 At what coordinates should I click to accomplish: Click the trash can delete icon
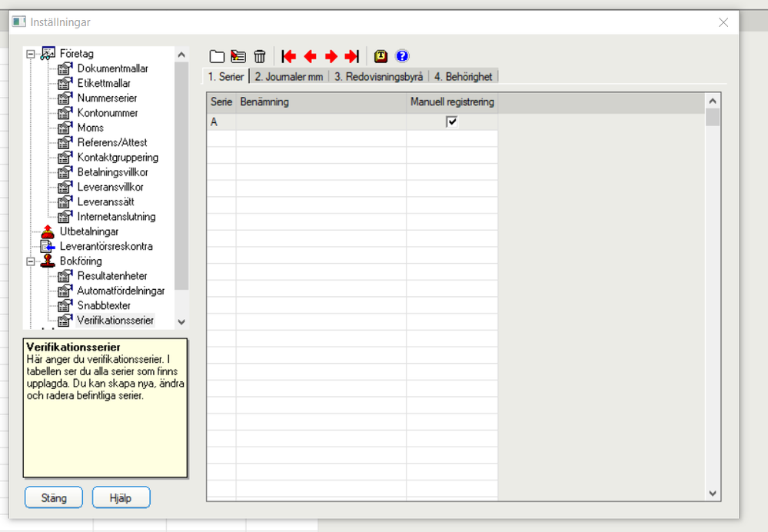[260, 56]
